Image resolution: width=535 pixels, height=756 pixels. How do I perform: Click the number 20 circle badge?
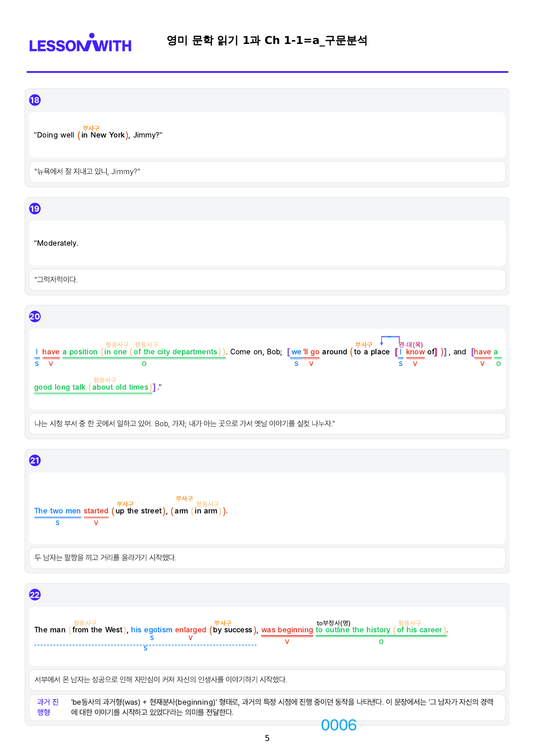(34, 316)
